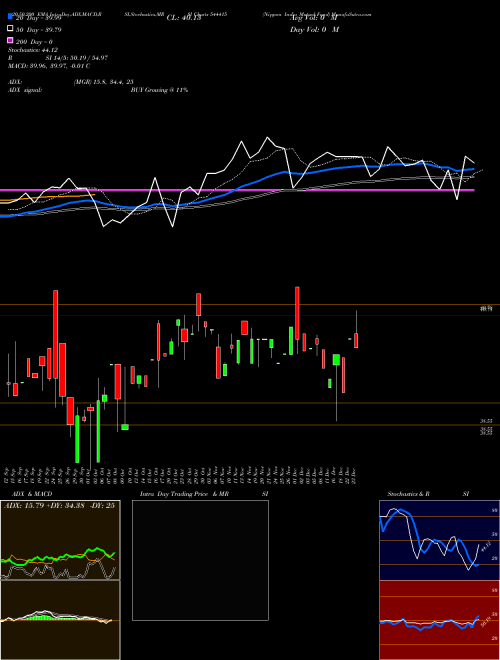The height and width of the screenshot is (660, 500).
Task: Click the magenta 200 Day legend swatch
Action: [10, 41]
